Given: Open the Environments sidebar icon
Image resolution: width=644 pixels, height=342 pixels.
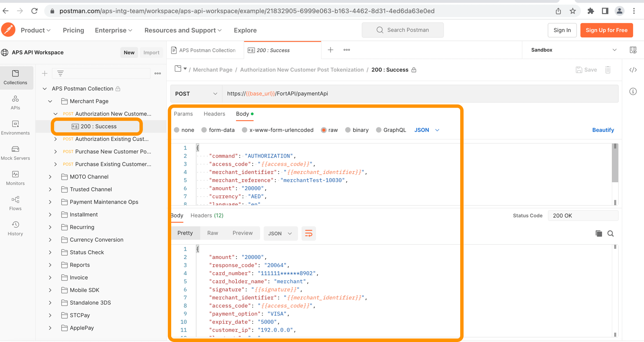Looking at the screenshot, I should point(15,128).
